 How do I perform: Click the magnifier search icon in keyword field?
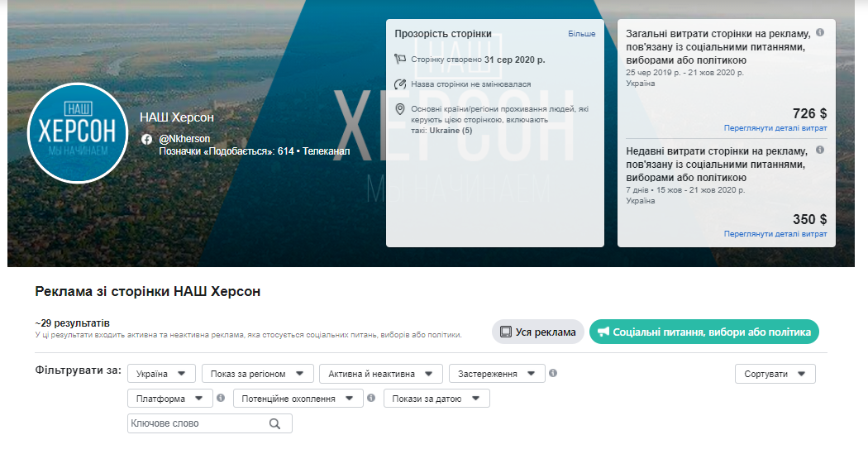tap(274, 423)
